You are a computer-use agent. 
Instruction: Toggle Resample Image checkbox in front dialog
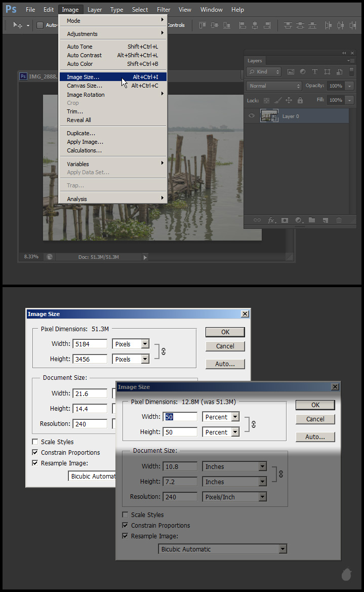click(x=125, y=536)
